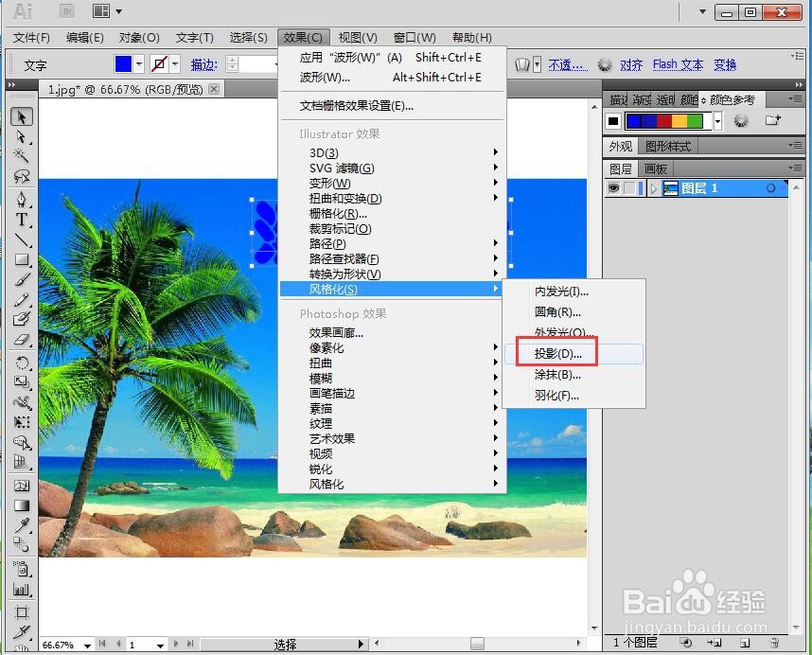Image resolution: width=812 pixels, height=655 pixels.
Task: Open the fill color dropdown in control bar
Action: click(137, 64)
